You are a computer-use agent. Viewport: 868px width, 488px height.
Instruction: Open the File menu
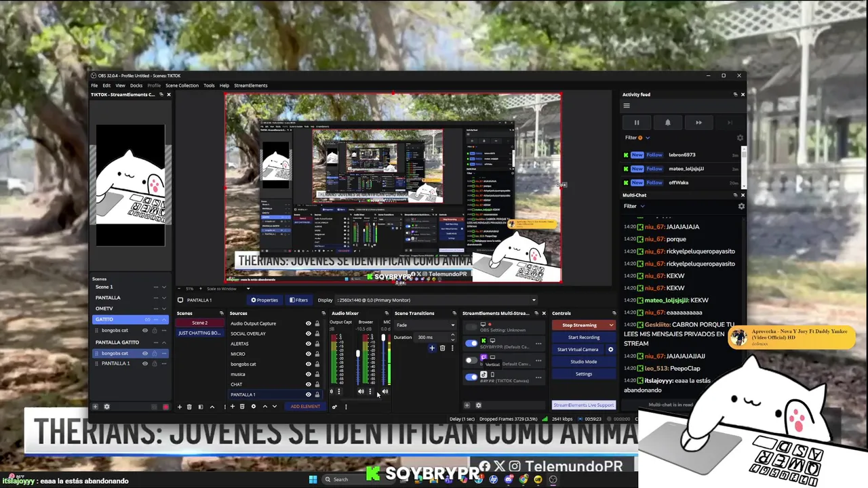click(94, 85)
